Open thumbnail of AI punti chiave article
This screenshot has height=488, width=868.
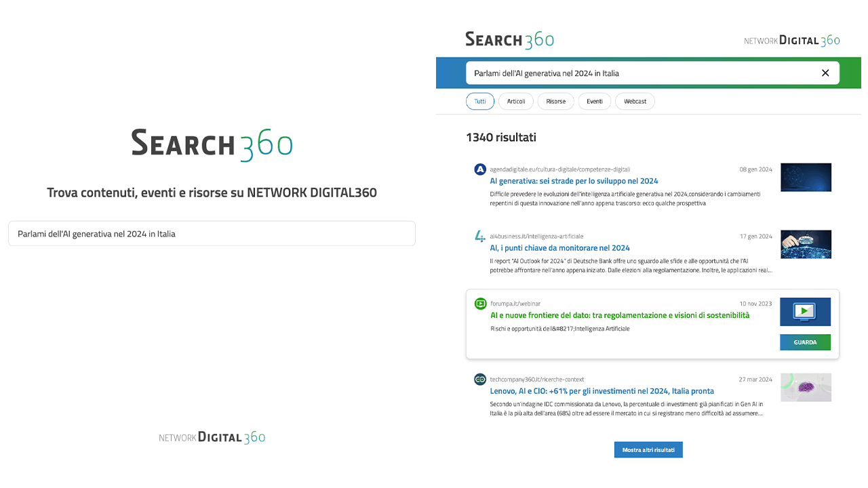[x=806, y=245]
